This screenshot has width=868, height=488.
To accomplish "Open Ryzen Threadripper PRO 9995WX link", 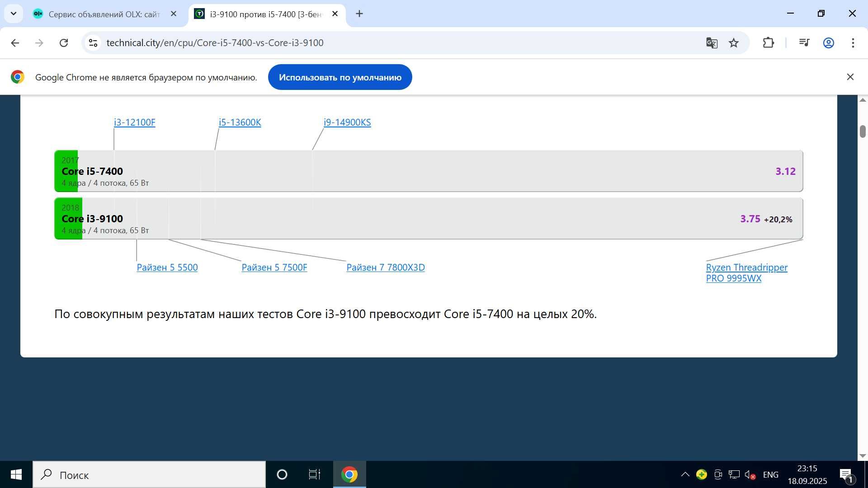I will (x=747, y=273).
